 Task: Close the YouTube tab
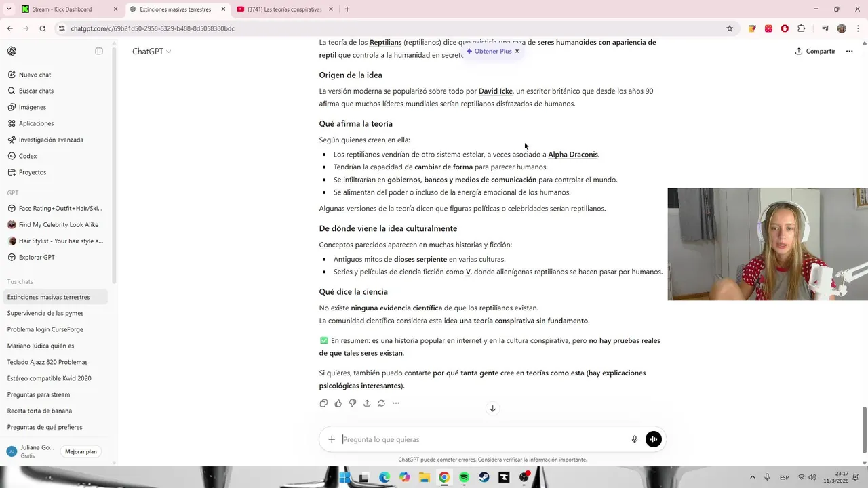(331, 9)
